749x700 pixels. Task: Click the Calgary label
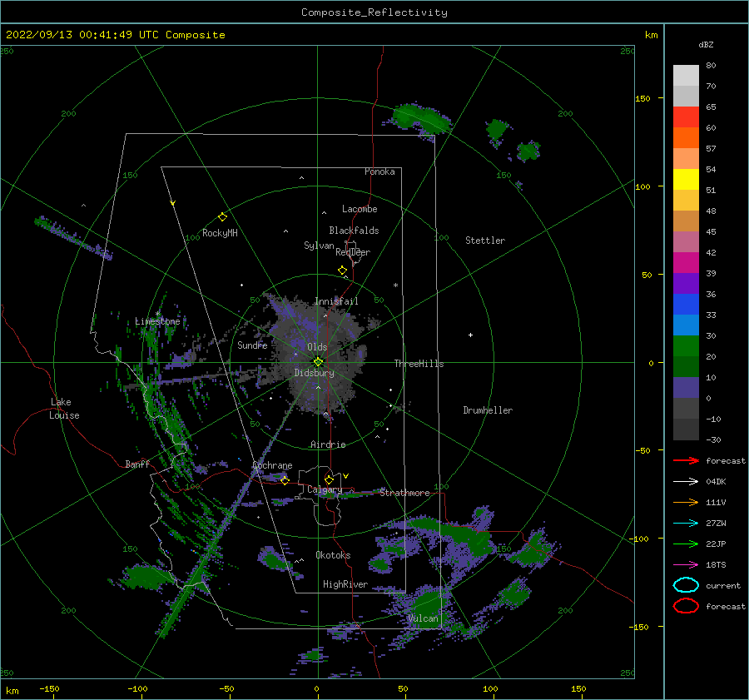tap(325, 489)
